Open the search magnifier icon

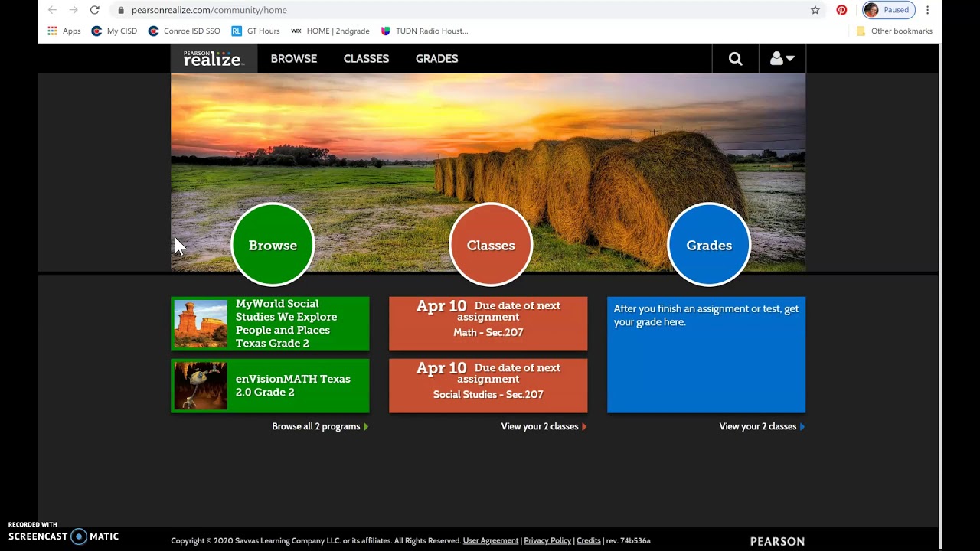735,59
